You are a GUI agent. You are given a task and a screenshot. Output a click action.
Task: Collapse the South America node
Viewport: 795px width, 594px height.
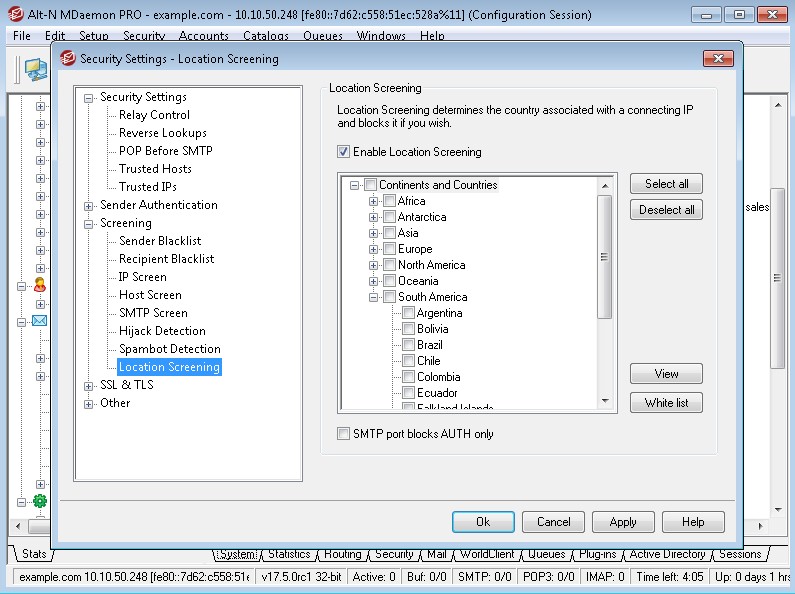[x=374, y=297]
